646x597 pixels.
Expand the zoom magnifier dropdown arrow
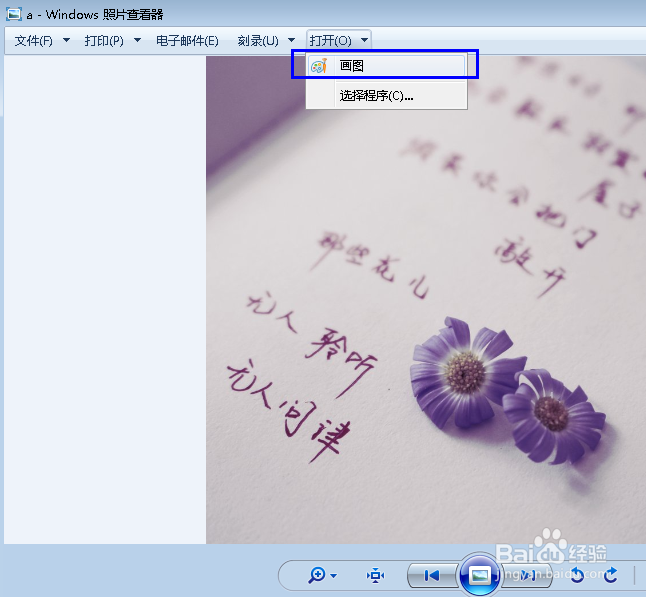click(334, 576)
